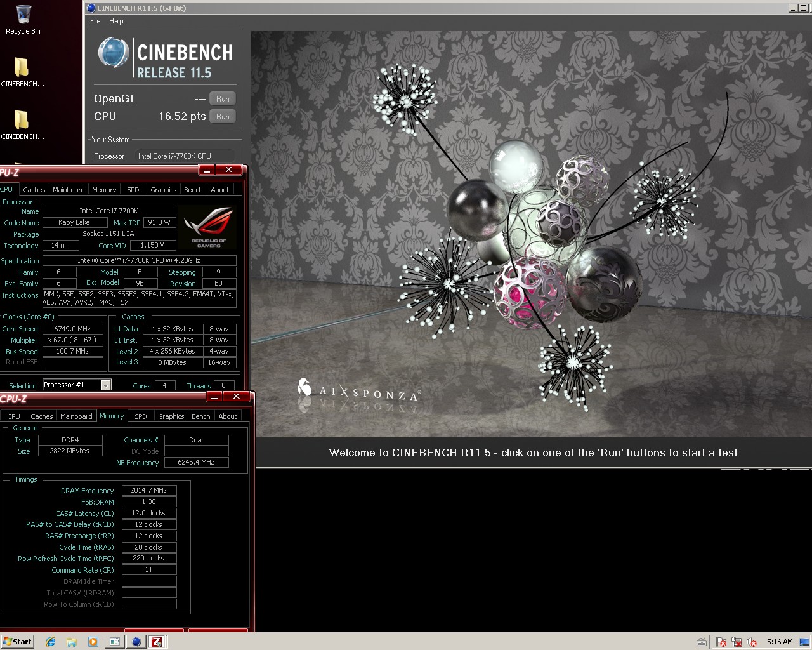Click the CAS# Latency 12.0 clocks value

(x=149, y=514)
